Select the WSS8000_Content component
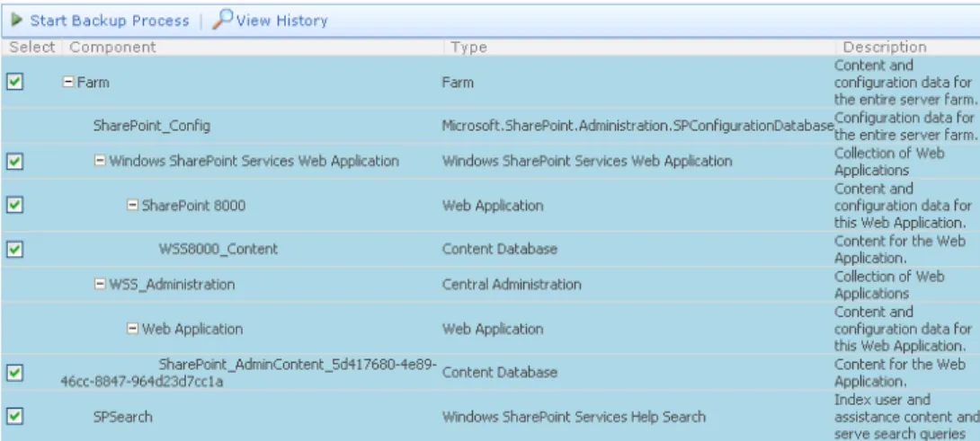Image resolution: width=980 pixels, height=441 pixels. tap(218, 249)
